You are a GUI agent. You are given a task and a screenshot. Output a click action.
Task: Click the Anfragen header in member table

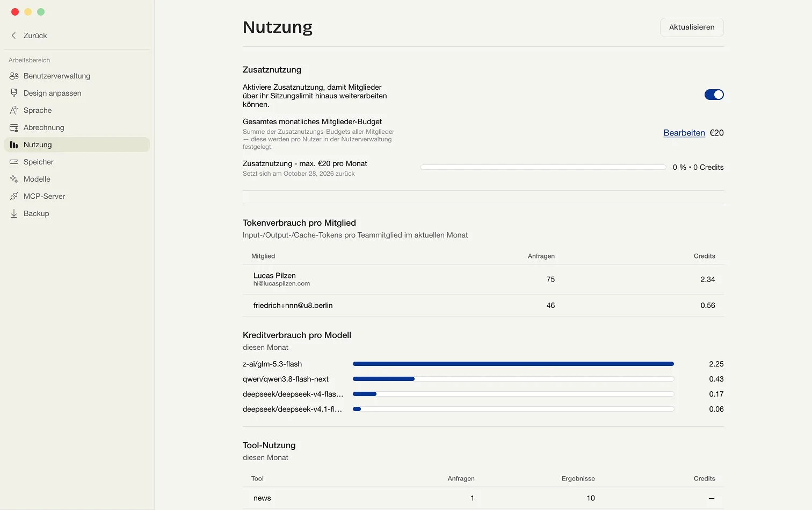(x=541, y=256)
